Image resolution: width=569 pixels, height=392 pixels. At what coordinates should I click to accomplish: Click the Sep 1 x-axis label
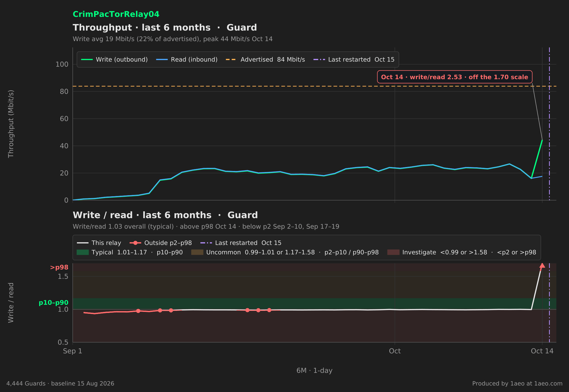tap(73, 351)
